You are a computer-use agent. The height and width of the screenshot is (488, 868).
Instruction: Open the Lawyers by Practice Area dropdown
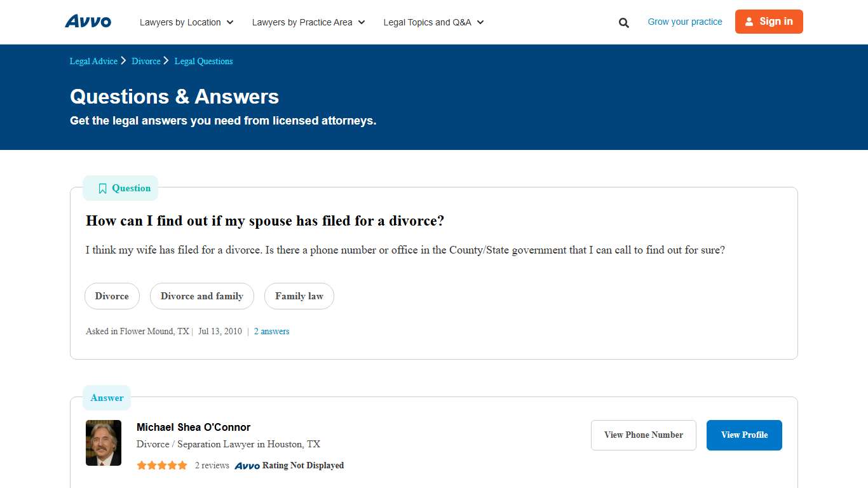click(x=308, y=22)
